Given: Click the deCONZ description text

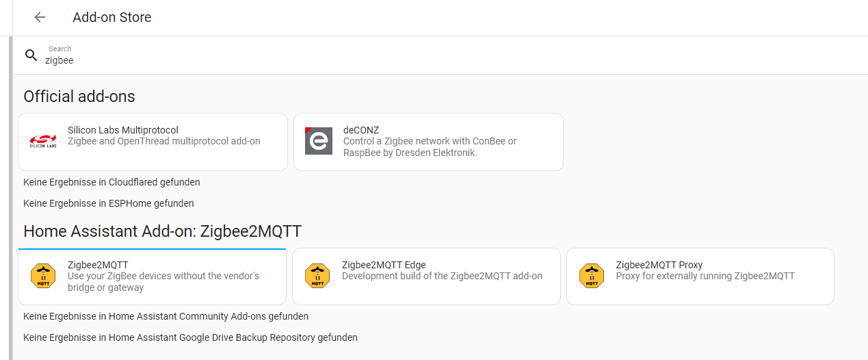Looking at the screenshot, I should [x=430, y=147].
